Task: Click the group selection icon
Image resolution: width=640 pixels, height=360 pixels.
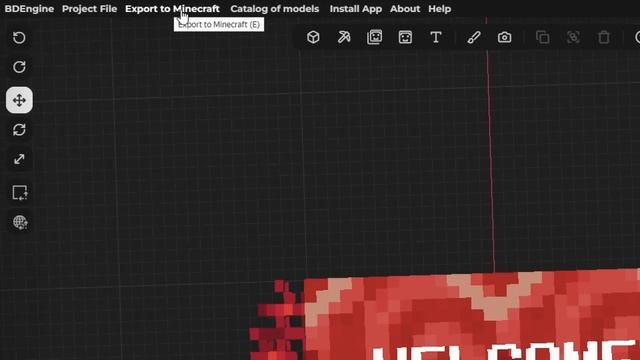Action: click(573, 38)
